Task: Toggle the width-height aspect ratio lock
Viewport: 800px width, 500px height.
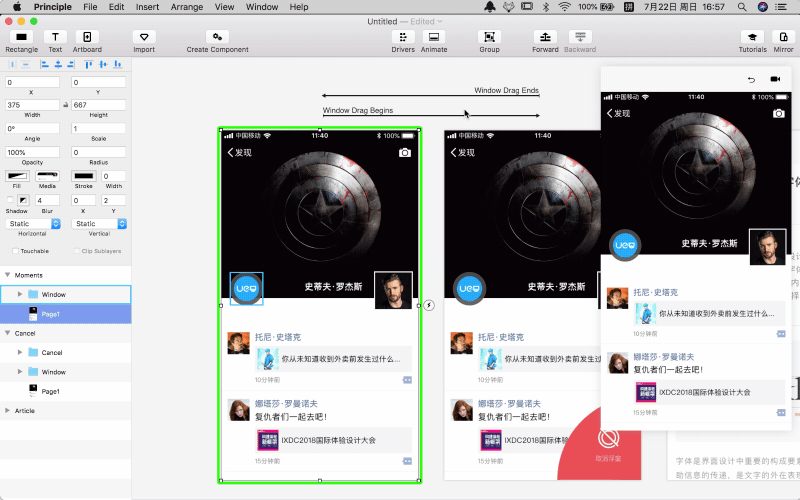Action: coord(66,104)
